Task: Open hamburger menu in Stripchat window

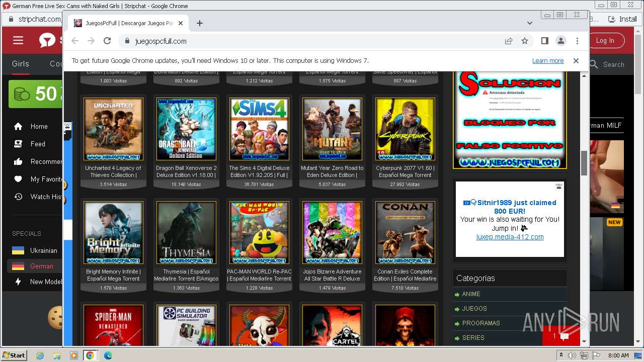Action: click(18, 41)
